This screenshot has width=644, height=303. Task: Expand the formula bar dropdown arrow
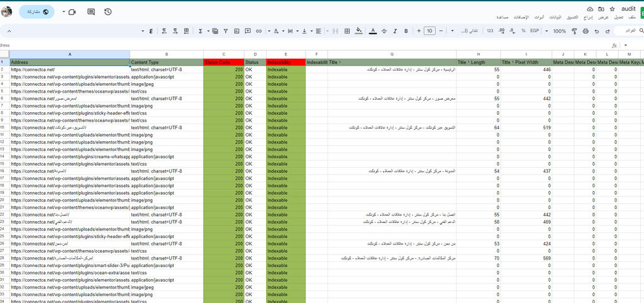click(626, 45)
